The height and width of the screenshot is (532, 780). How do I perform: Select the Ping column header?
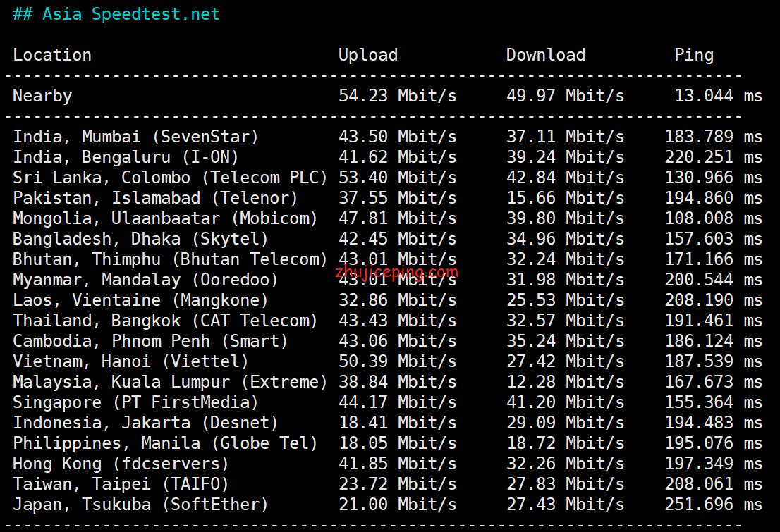[694, 55]
